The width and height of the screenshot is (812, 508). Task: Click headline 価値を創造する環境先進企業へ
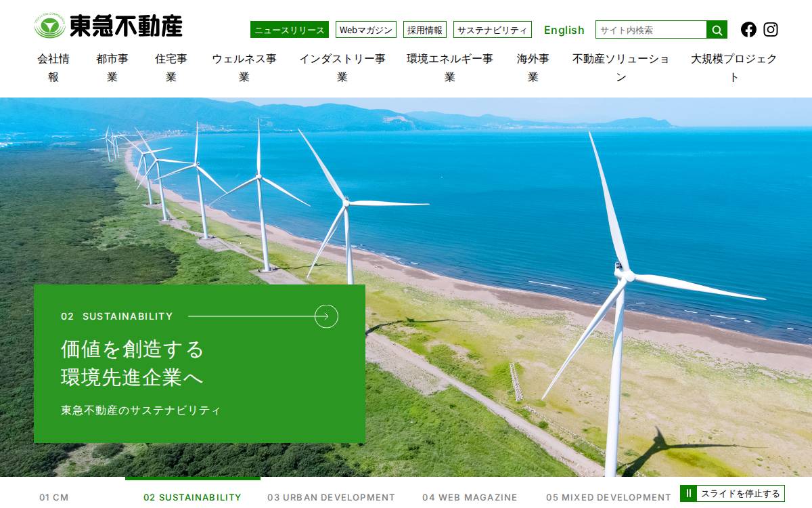coord(132,363)
